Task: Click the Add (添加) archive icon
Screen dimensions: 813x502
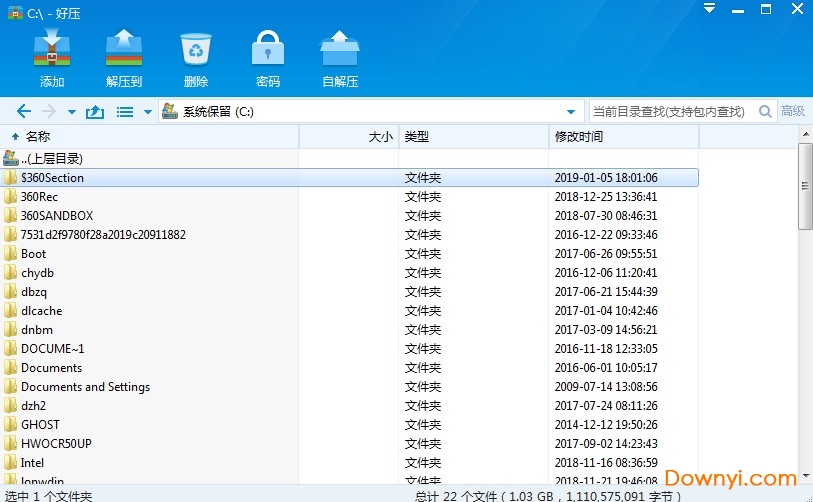Action: tap(52, 49)
